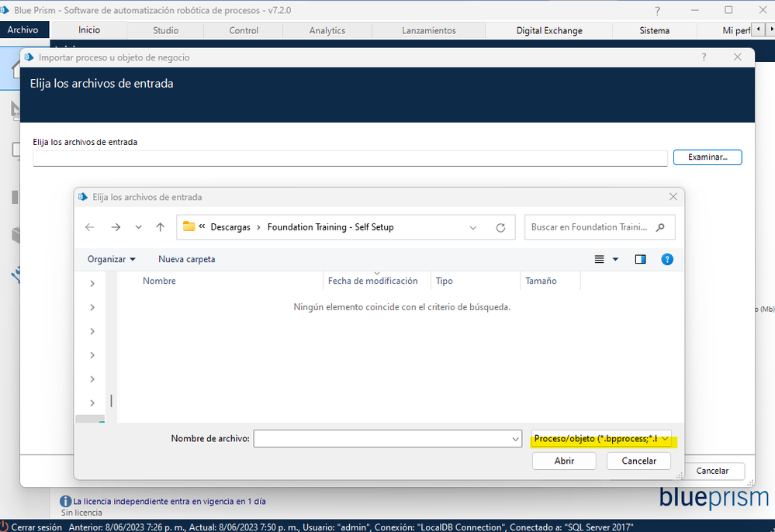Click the license information icon
The image size is (775, 532).
[65, 502]
